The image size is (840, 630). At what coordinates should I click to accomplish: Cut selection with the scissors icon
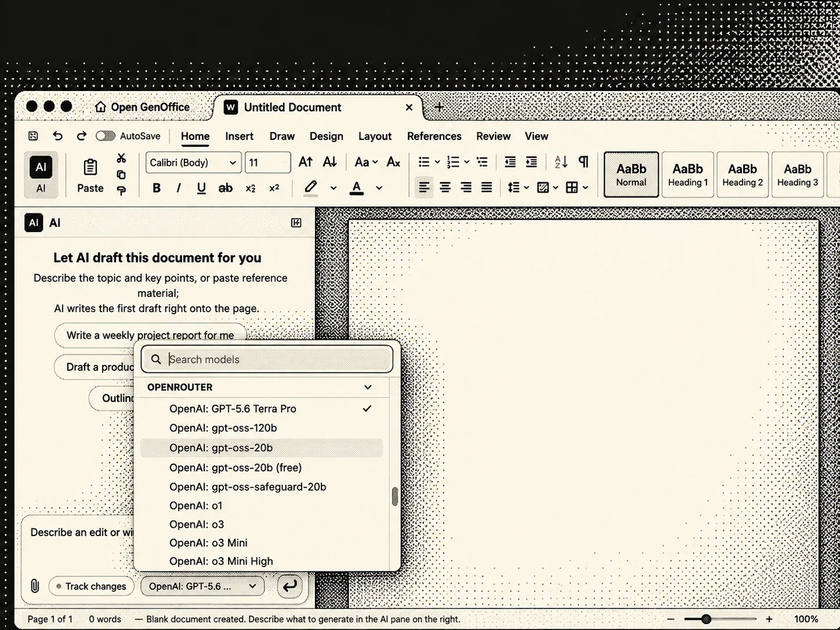(x=121, y=158)
